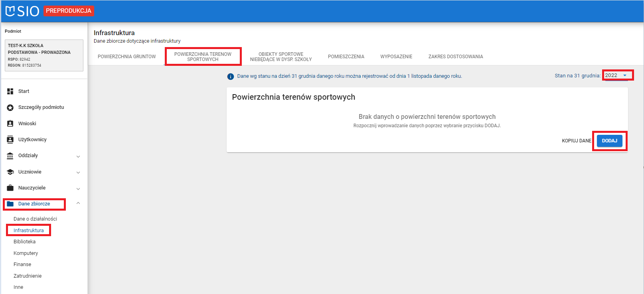
Task: Click the blue info icon beside notice
Action: (230, 77)
